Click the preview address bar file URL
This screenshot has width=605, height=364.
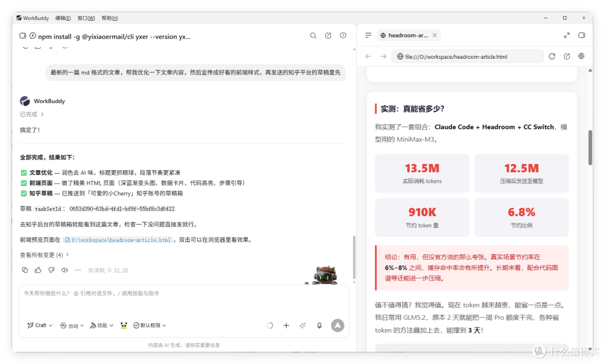467,57
